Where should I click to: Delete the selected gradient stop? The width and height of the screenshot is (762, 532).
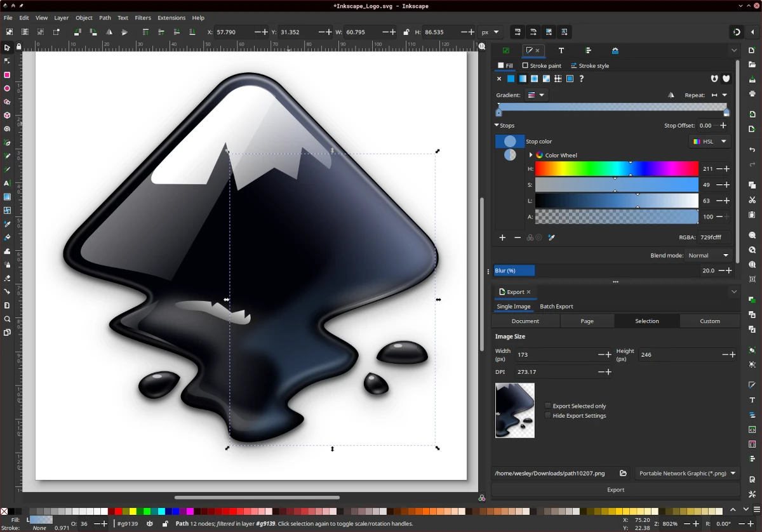[x=518, y=237]
